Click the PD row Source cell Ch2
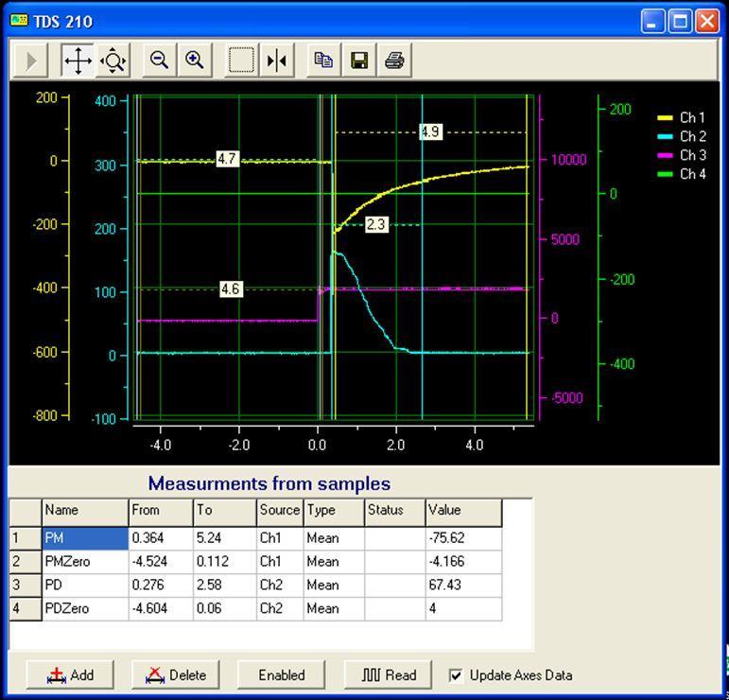 pos(281,586)
